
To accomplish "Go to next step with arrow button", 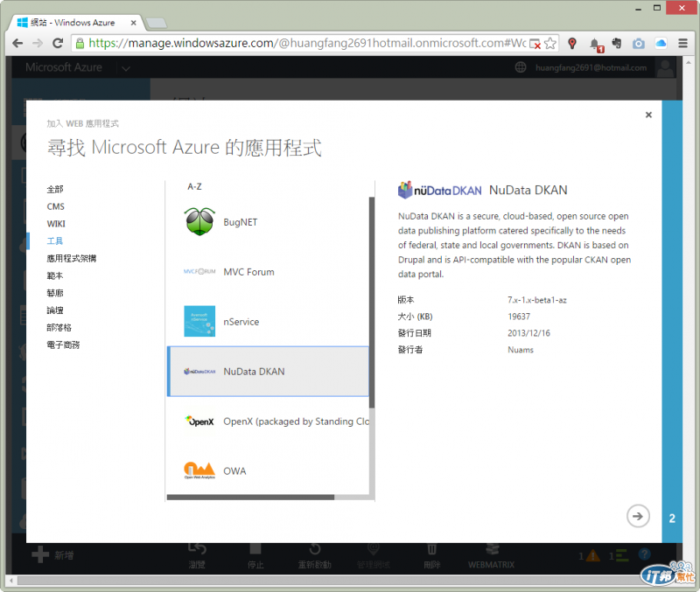I will [x=638, y=516].
